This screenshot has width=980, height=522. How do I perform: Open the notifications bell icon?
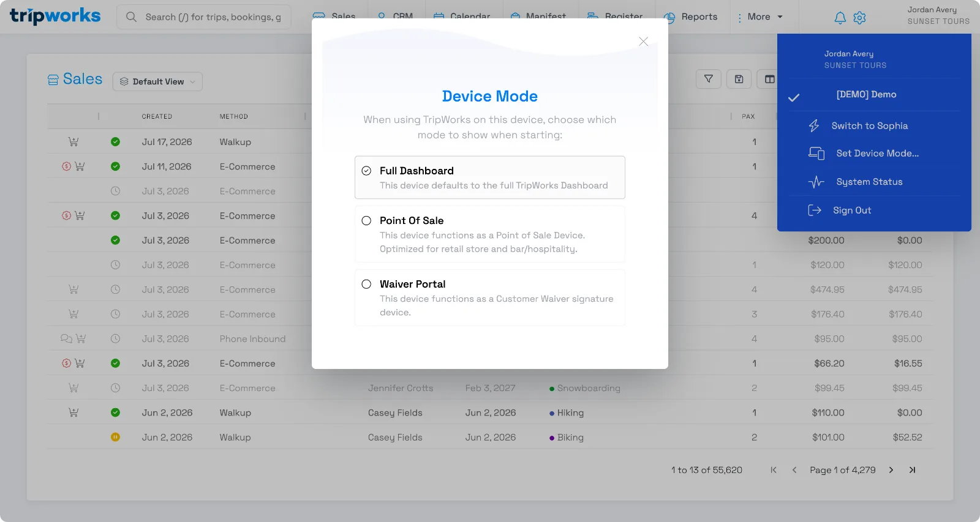tap(840, 18)
